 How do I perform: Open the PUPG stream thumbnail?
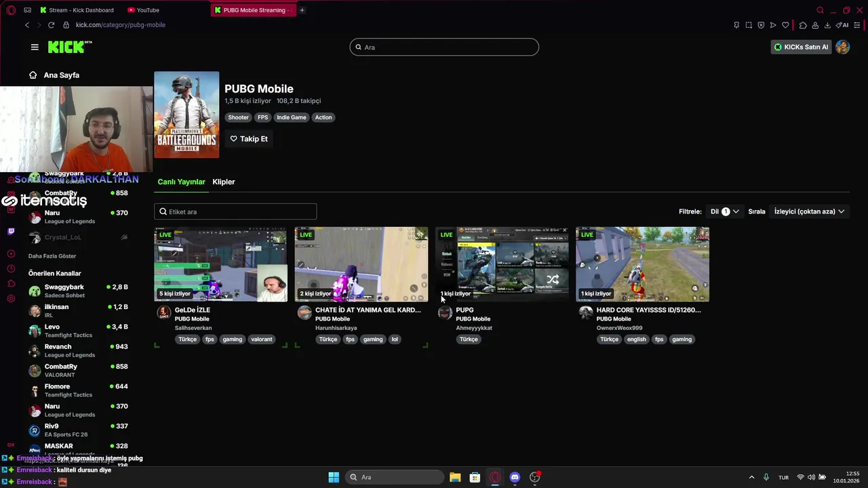(x=502, y=264)
